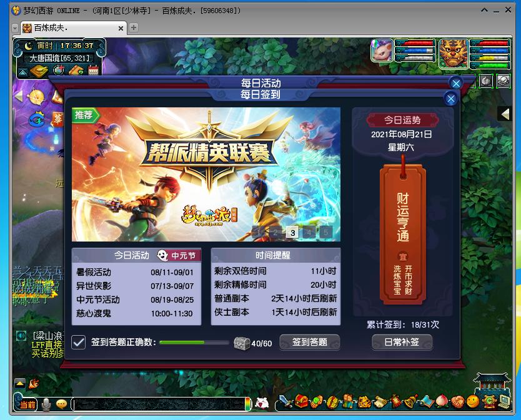The height and width of the screenshot is (420, 521).
Task: Open the golden compass map icon
Action: pyautogui.click(x=39, y=71)
